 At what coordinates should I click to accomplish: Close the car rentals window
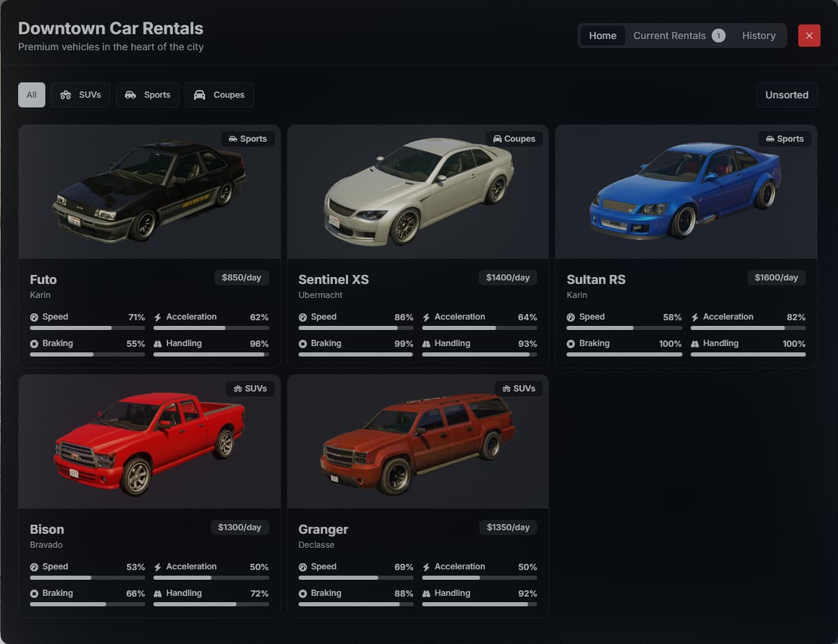(809, 36)
